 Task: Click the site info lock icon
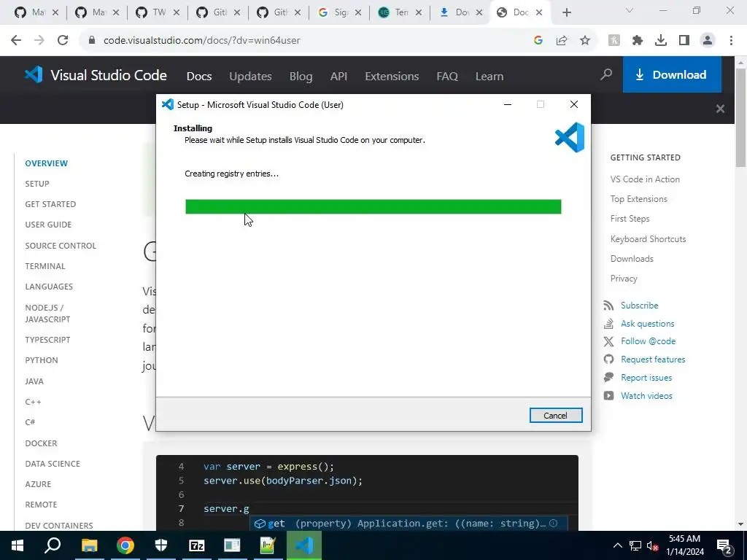tap(92, 41)
